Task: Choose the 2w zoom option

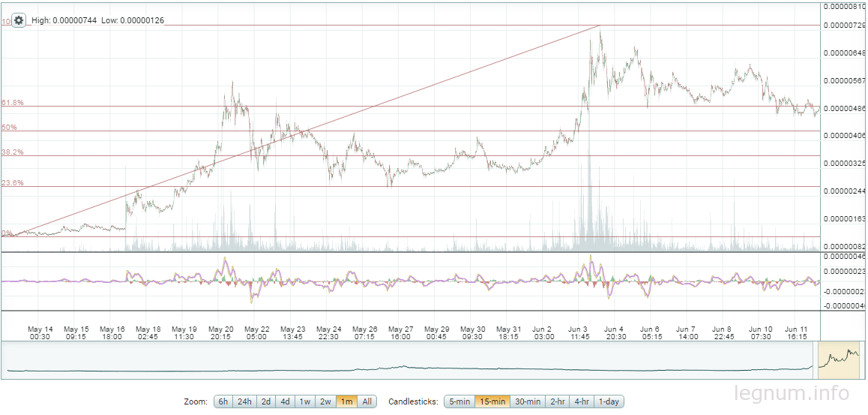Action: click(x=325, y=401)
